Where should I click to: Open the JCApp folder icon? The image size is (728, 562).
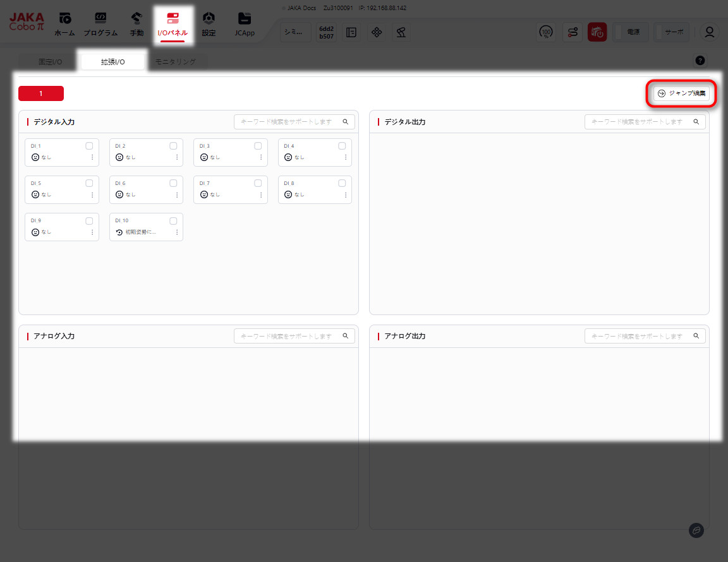pyautogui.click(x=245, y=19)
